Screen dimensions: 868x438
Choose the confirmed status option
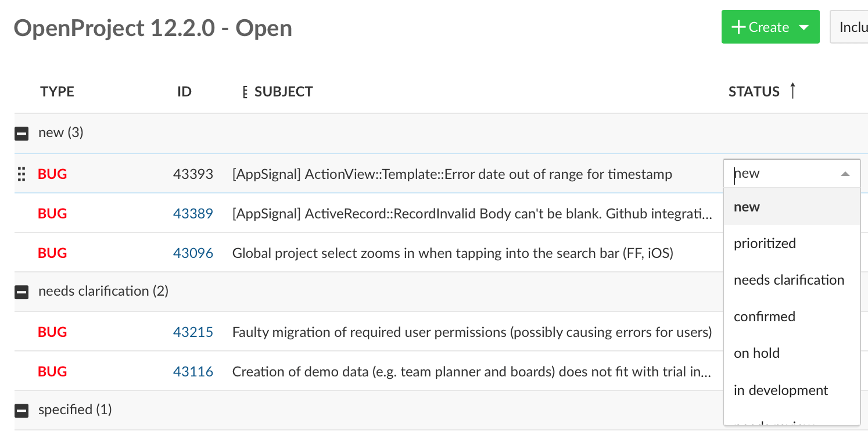click(x=764, y=316)
